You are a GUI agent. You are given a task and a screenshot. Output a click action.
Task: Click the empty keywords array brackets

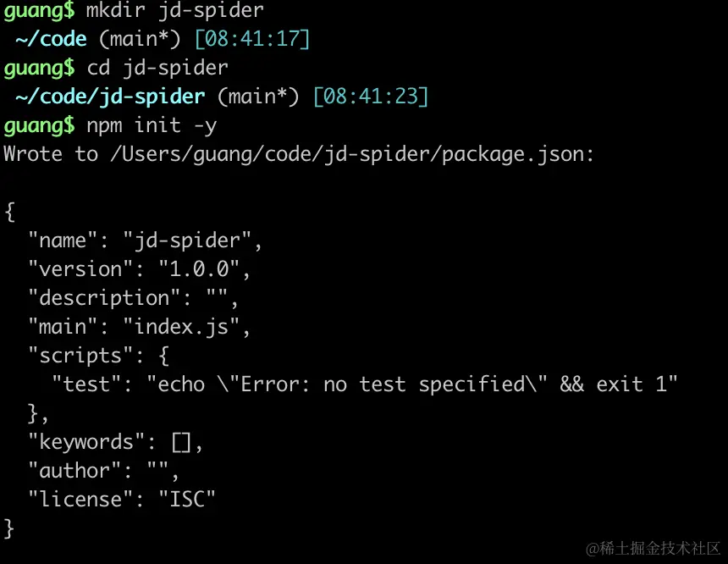(181, 442)
